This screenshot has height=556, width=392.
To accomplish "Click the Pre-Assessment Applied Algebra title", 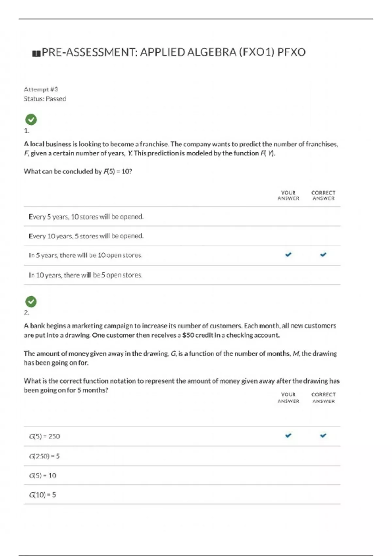I will point(173,52).
